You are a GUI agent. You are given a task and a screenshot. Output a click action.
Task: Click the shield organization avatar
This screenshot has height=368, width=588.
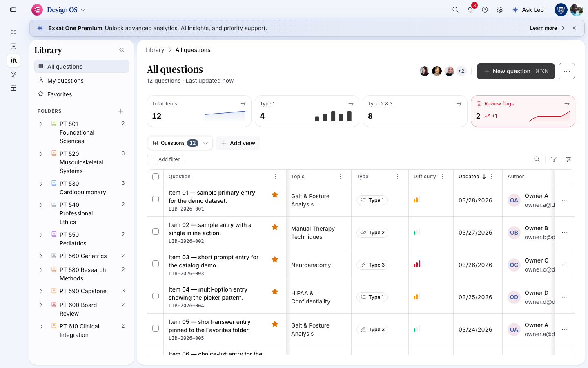561,10
